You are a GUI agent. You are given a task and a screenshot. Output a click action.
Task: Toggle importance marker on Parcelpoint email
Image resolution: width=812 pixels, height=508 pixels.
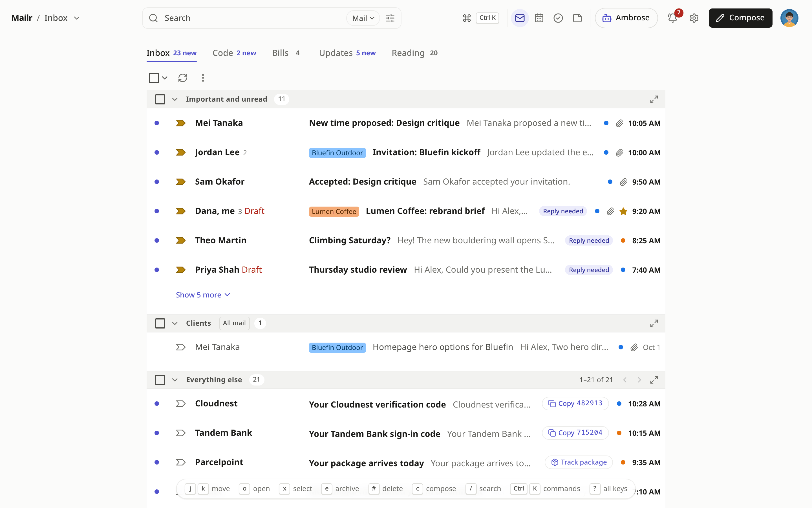pos(180,462)
